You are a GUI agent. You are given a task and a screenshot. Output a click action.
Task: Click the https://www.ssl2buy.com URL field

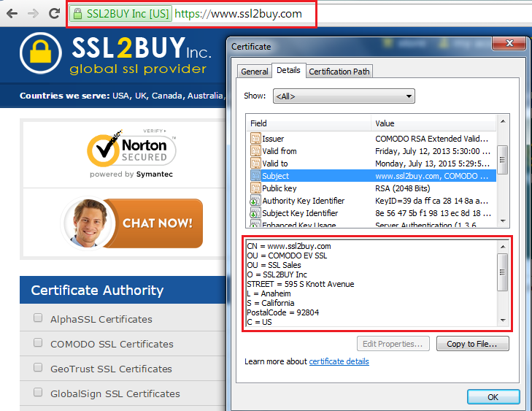(238, 14)
